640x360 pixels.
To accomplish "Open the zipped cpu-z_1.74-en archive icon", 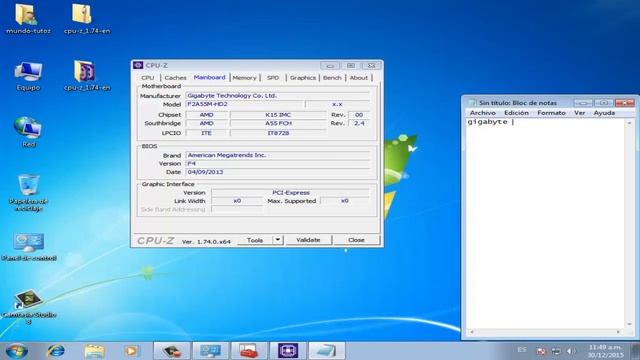I will 87,18.
